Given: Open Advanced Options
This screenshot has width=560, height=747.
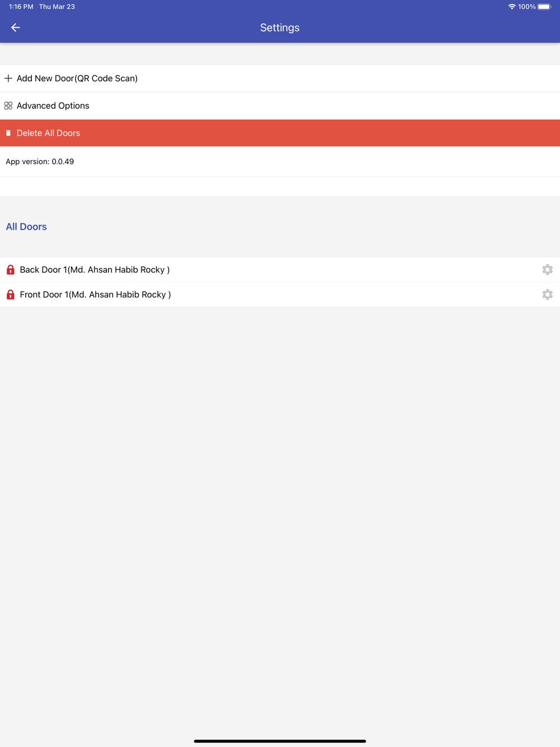Looking at the screenshot, I should pos(280,106).
